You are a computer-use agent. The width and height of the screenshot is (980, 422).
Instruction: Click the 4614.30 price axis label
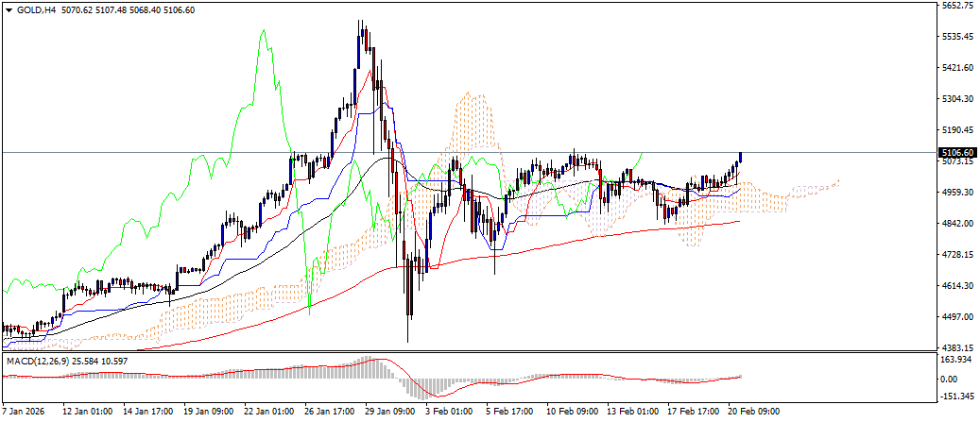[958, 285]
